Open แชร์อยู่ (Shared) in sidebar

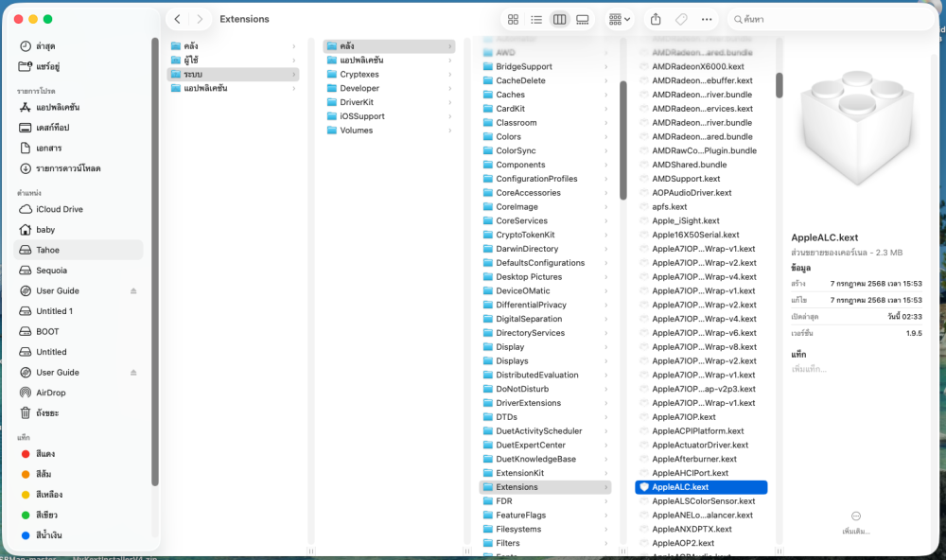pyautogui.click(x=79, y=66)
